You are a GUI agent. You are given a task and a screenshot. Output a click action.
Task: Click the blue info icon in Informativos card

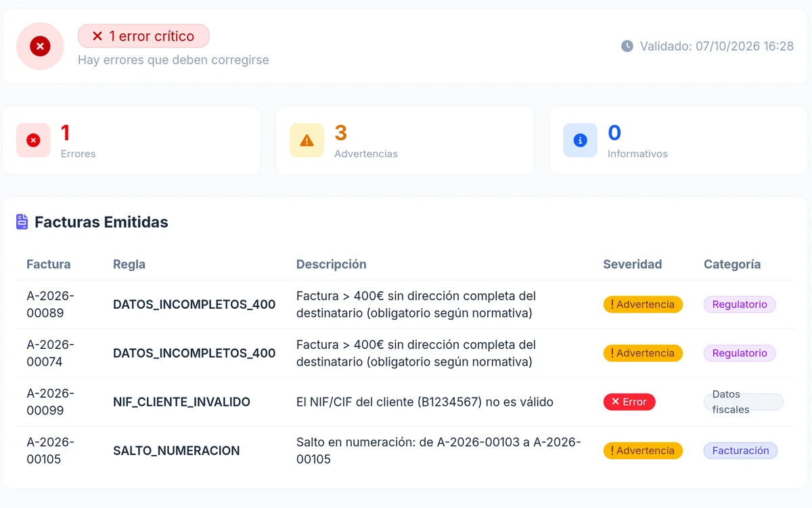point(580,140)
